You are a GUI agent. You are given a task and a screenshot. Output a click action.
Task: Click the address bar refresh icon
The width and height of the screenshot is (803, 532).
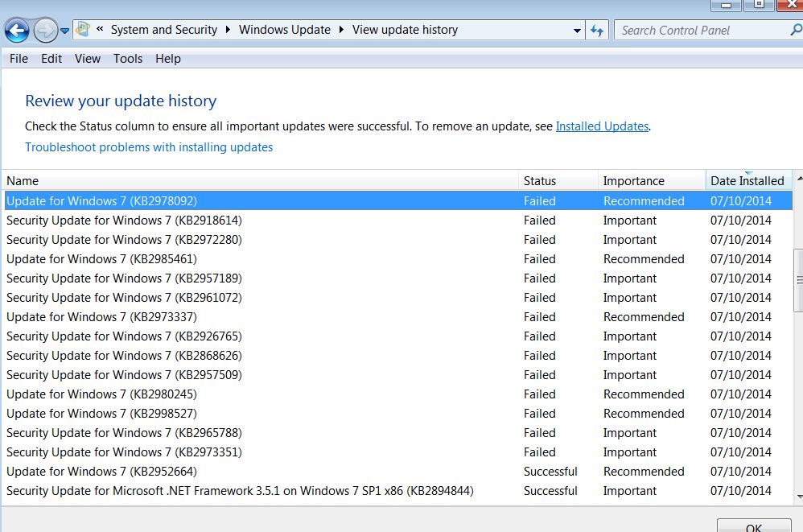596,31
